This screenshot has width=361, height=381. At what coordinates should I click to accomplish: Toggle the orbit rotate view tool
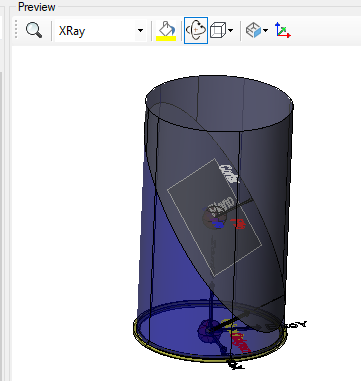[196, 31]
